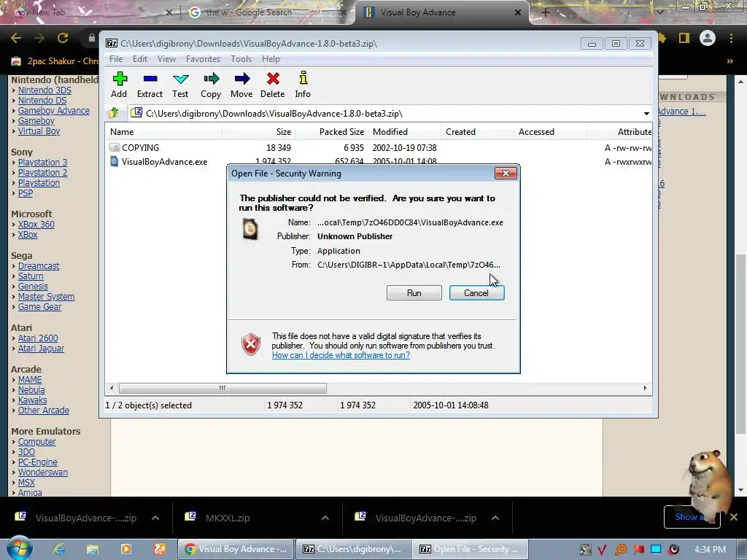Image resolution: width=747 pixels, height=560 pixels.
Task: Open the Favorites menu in 7-Zip
Action: point(203,59)
